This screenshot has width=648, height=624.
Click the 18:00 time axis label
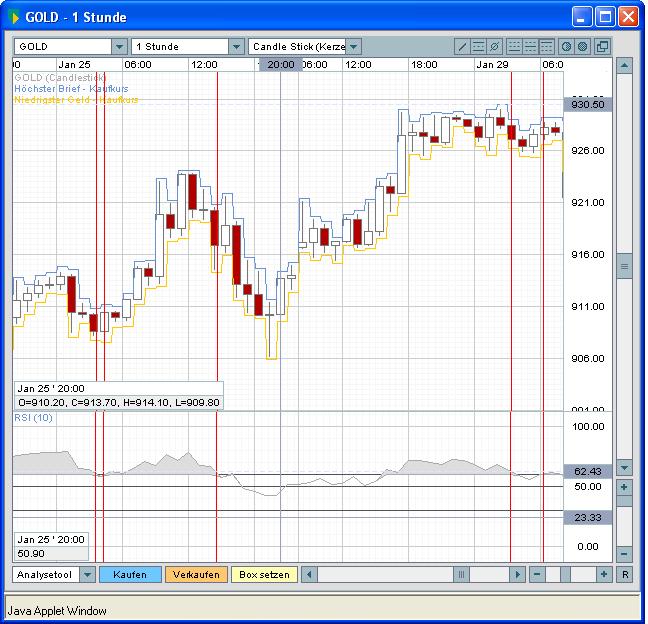click(424, 65)
